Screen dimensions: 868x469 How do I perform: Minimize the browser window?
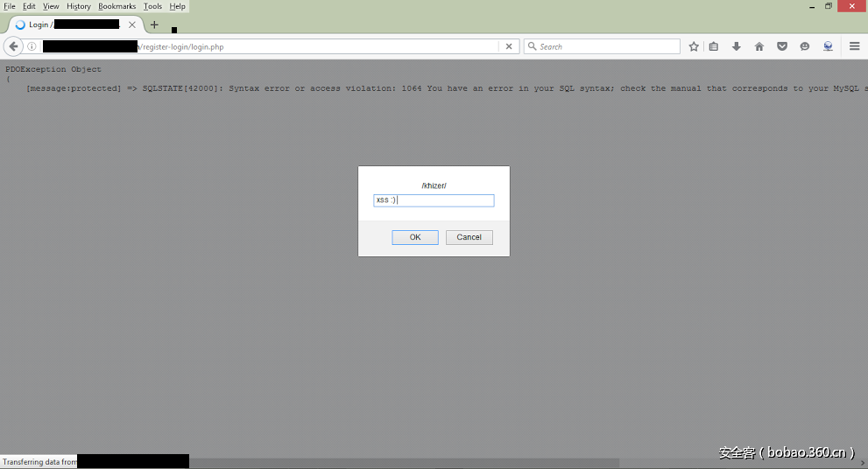tap(812, 6)
